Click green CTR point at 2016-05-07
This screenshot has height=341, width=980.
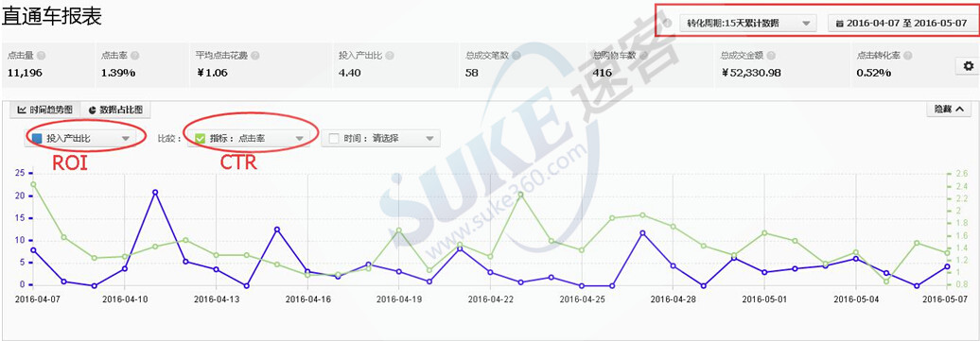pyautogui.click(x=948, y=253)
